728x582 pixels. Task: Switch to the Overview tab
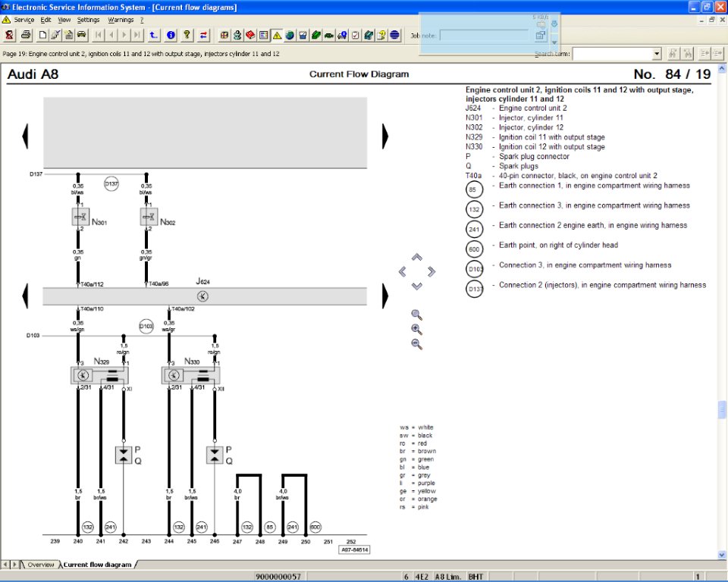(x=40, y=565)
